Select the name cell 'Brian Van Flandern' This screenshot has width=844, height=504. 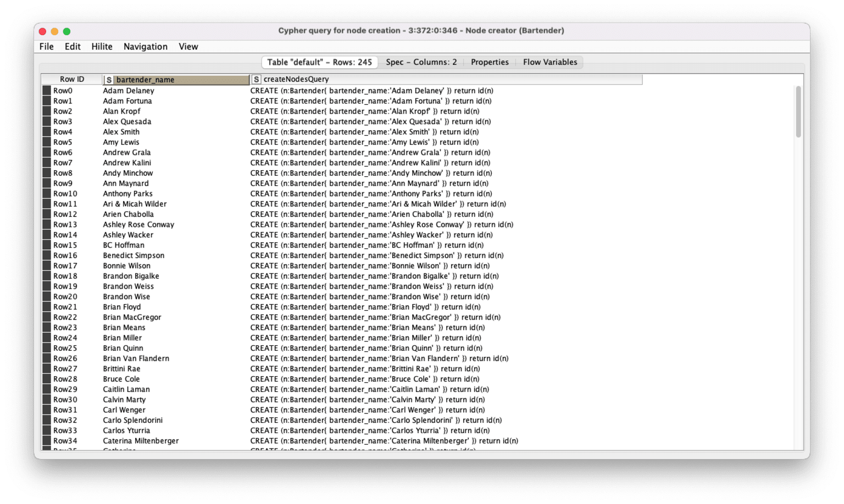click(x=176, y=359)
